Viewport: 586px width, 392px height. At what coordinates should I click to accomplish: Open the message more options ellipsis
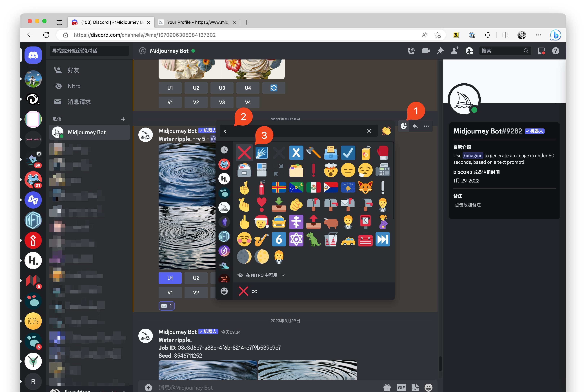click(427, 126)
